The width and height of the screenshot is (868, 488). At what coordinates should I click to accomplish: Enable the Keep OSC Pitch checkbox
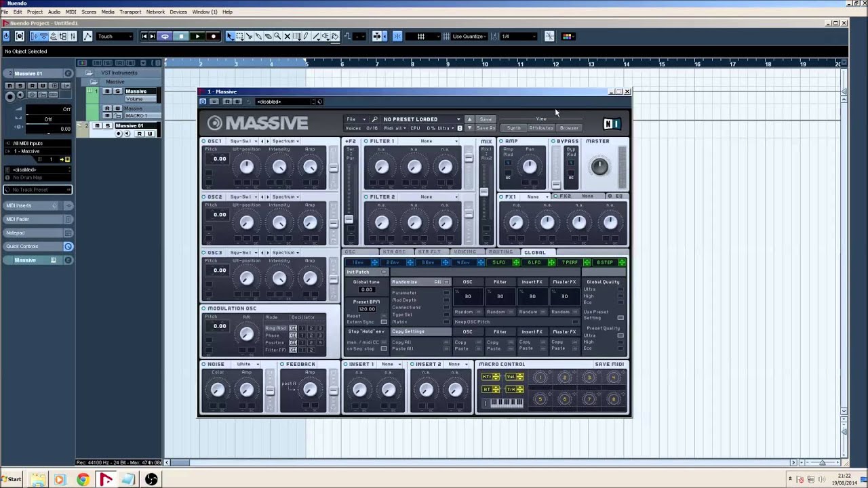pos(576,322)
